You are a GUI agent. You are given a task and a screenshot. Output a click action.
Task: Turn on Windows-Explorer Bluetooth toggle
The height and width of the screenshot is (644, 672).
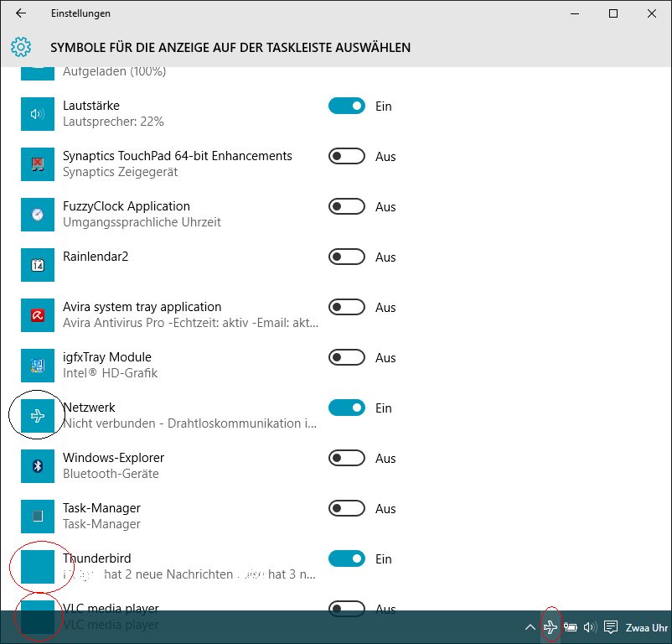click(x=347, y=458)
